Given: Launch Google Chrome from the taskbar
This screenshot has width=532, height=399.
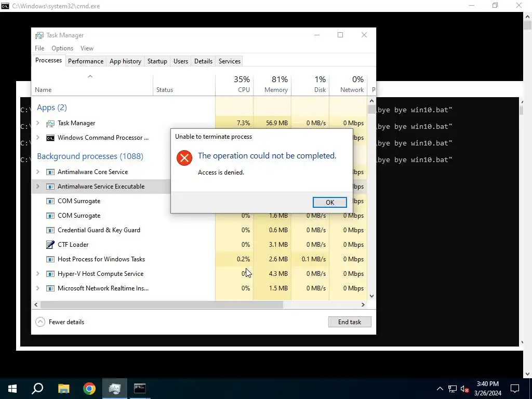Looking at the screenshot, I should point(89,389).
